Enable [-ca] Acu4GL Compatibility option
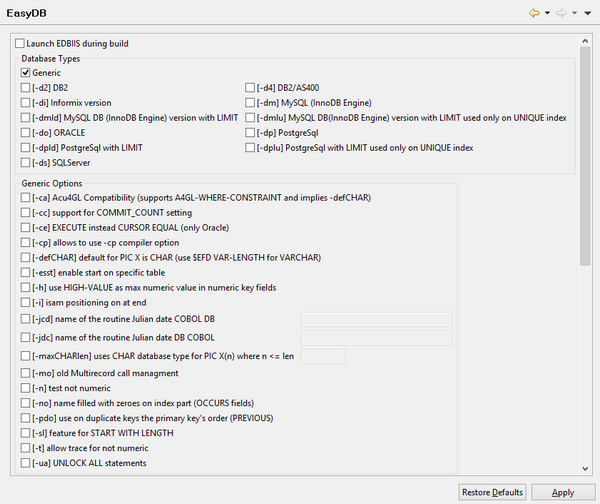The image size is (600, 504). pos(26,198)
